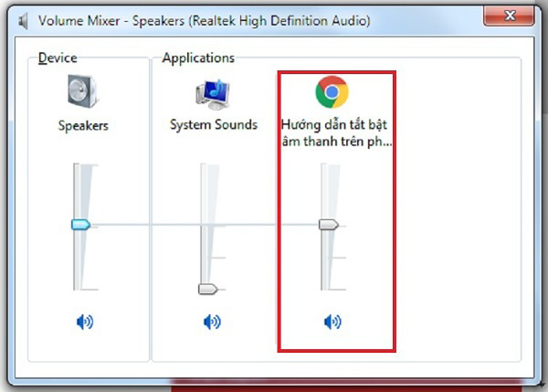Image resolution: width=548 pixels, height=392 pixels.
Task: Click the Speakers volume slider handle
Action: [x=80, y=225]
